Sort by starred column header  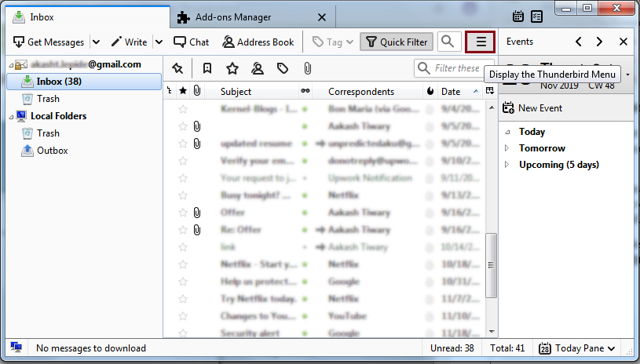pos(183,91)
